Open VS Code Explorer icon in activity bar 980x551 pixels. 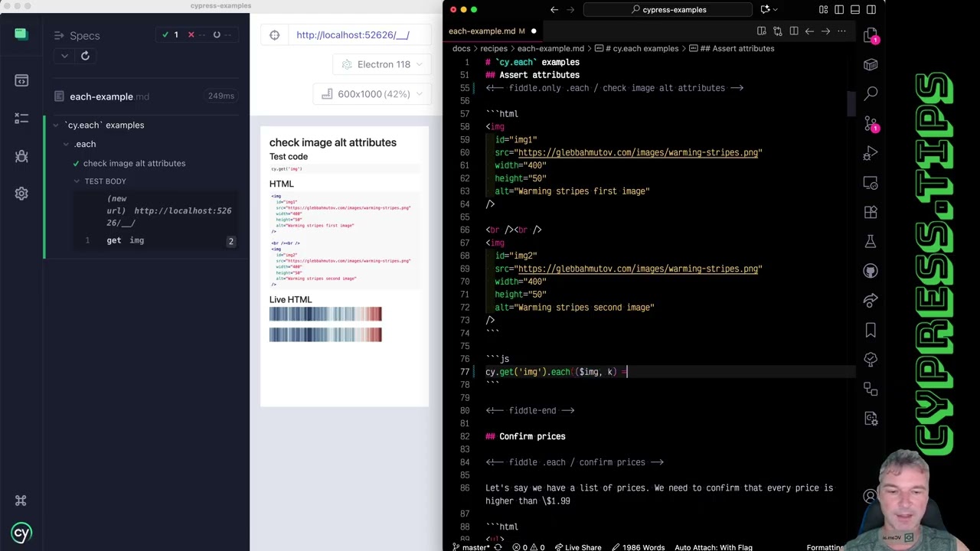tap(871, 37)
